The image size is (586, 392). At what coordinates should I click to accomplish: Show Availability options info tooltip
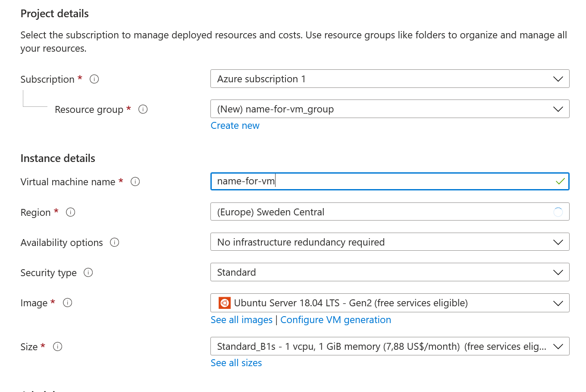tap(115, 243)
